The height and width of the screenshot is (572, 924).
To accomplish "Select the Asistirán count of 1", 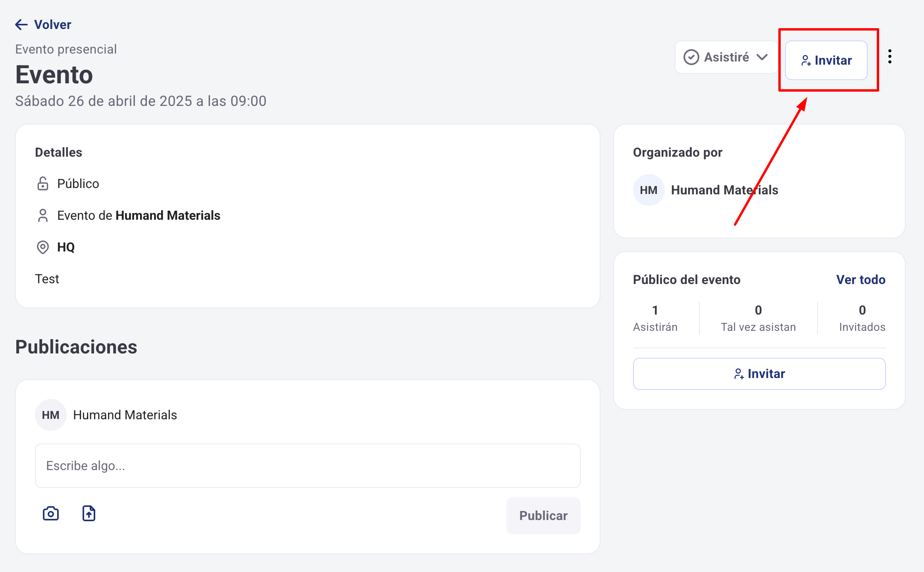I will pos(655,310).
